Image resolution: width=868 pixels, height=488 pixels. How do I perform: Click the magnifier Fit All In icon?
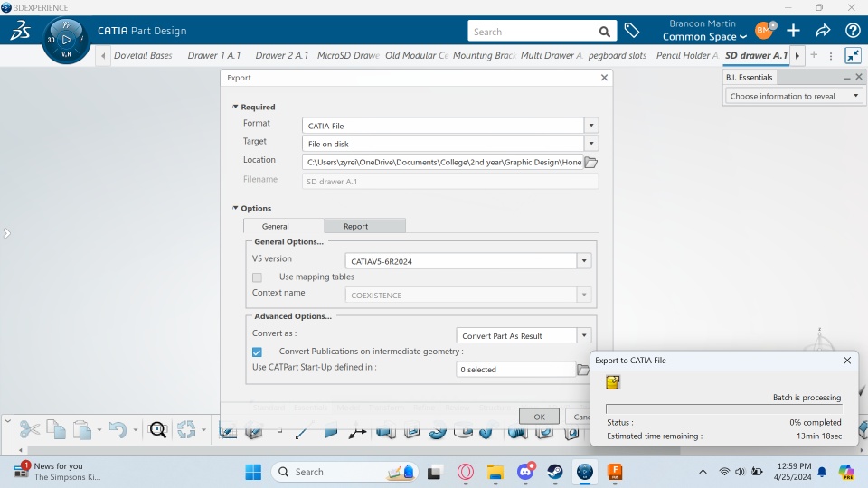tap(157, 429)
